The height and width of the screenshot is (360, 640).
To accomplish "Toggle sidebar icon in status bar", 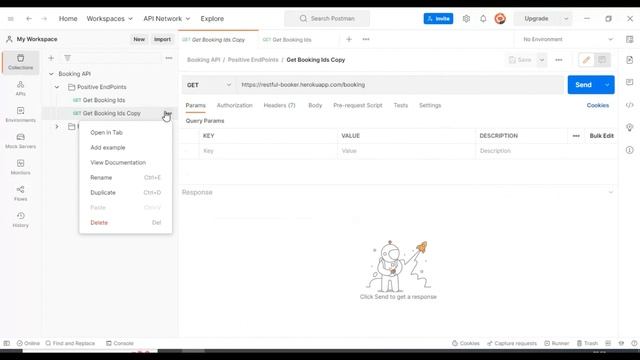I will 7,343.
